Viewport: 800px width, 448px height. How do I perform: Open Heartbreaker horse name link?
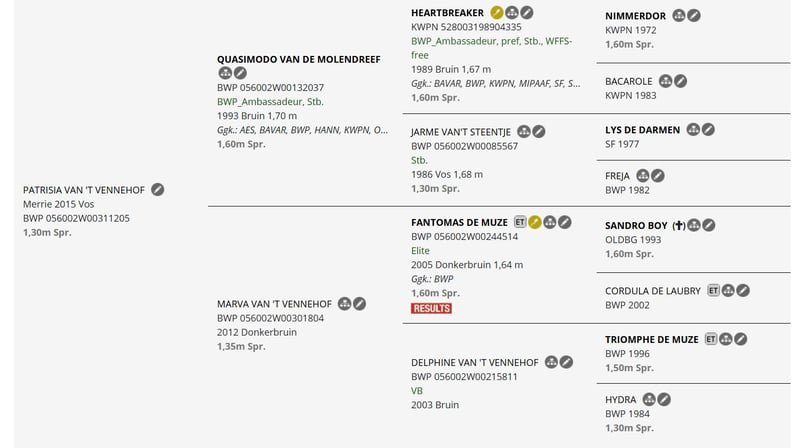point(447,13)
